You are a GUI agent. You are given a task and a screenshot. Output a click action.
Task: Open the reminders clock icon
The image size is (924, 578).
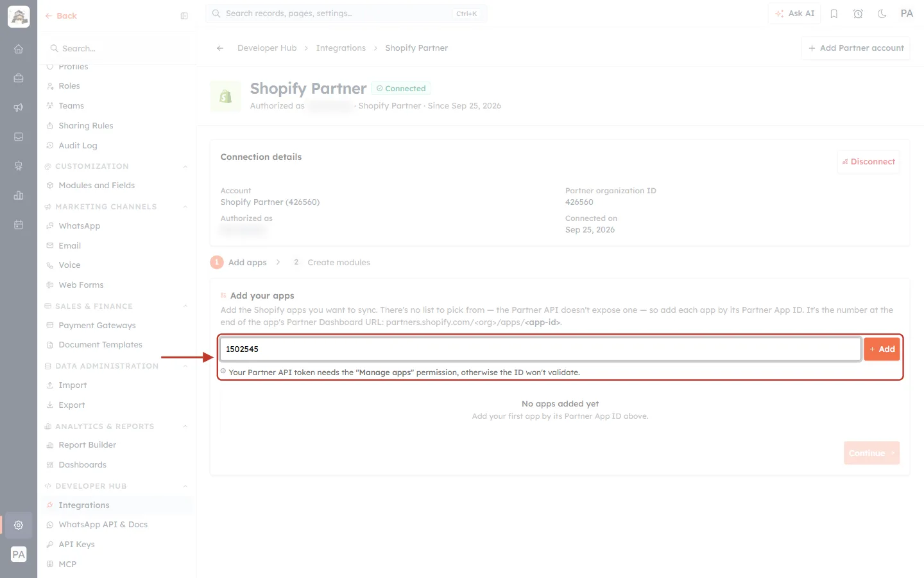858,13
